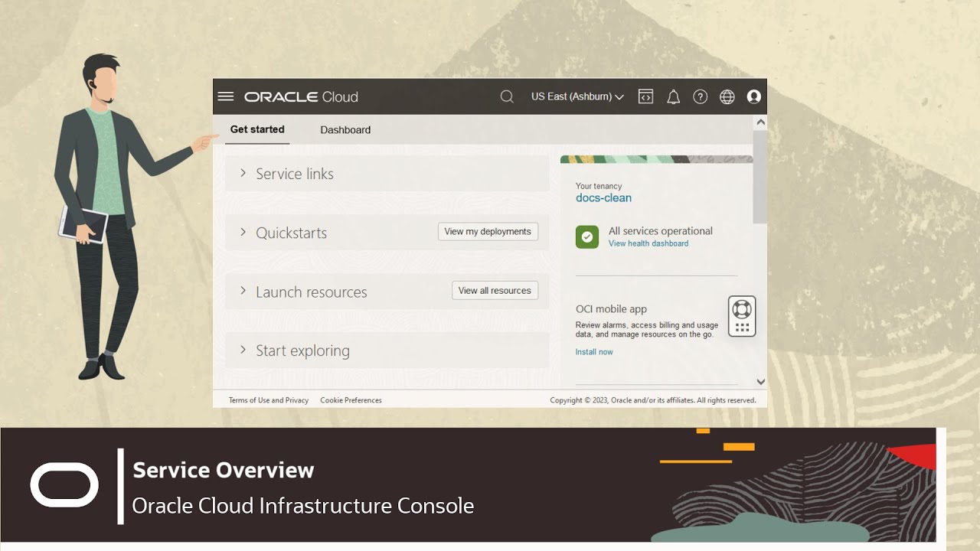Click the vertical scrollbar thumb
Screen dimensions: 980x551
tap(760, 177)
